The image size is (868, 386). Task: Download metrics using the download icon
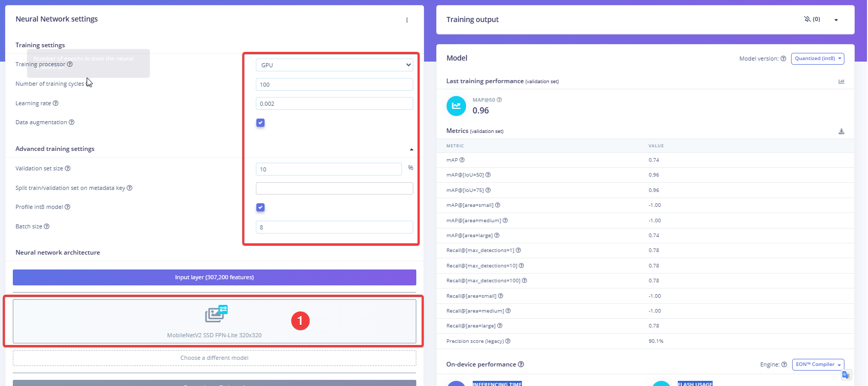tap(841, 131)
